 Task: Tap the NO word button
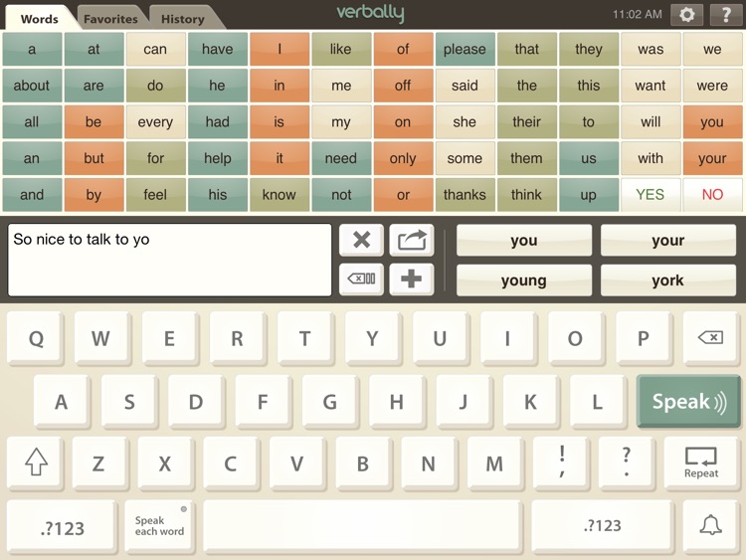[712, 194]
